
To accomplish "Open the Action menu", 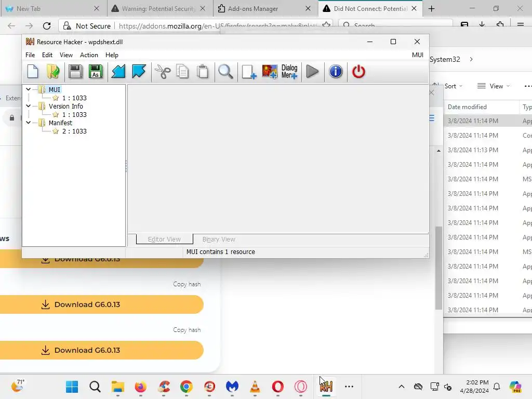I will [89, 55].
